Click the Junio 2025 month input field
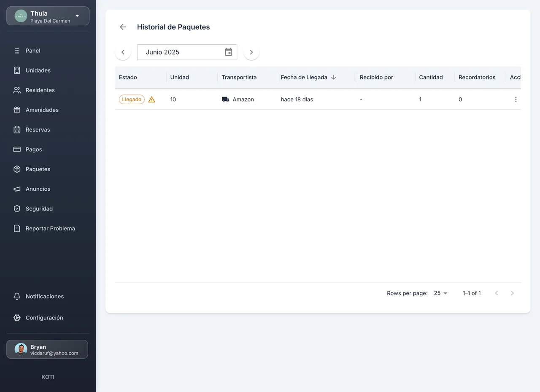This screenshot has height=392, width=540. [x=187, y=52]
